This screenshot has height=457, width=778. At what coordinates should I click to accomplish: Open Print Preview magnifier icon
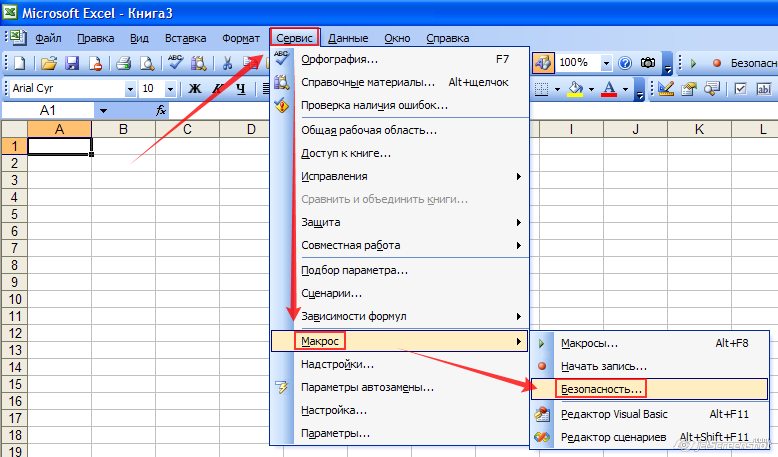tap(147, 63)
